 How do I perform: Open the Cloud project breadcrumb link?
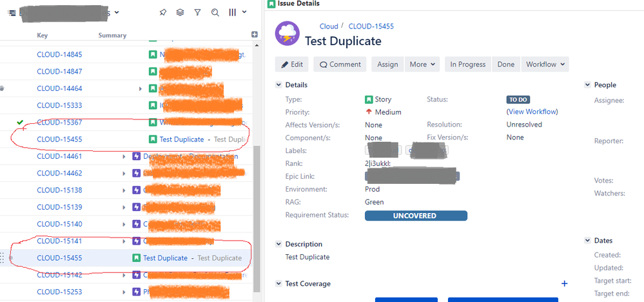tap(329, 26)
